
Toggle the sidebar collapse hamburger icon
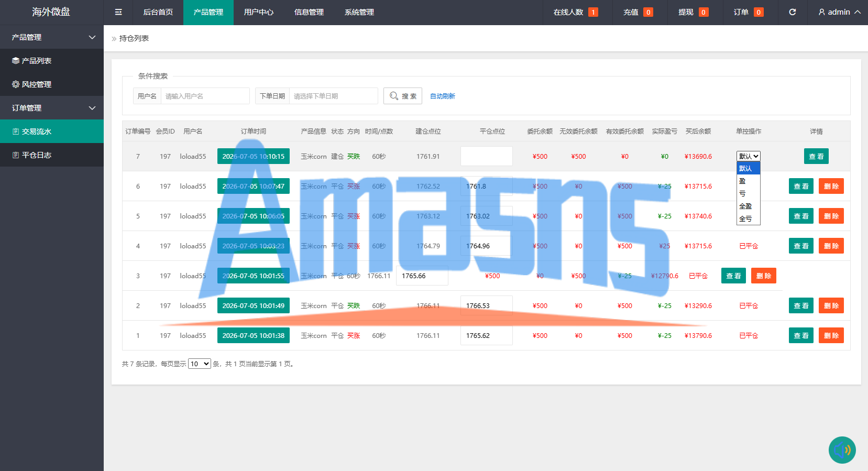click(x=118, y=12)
